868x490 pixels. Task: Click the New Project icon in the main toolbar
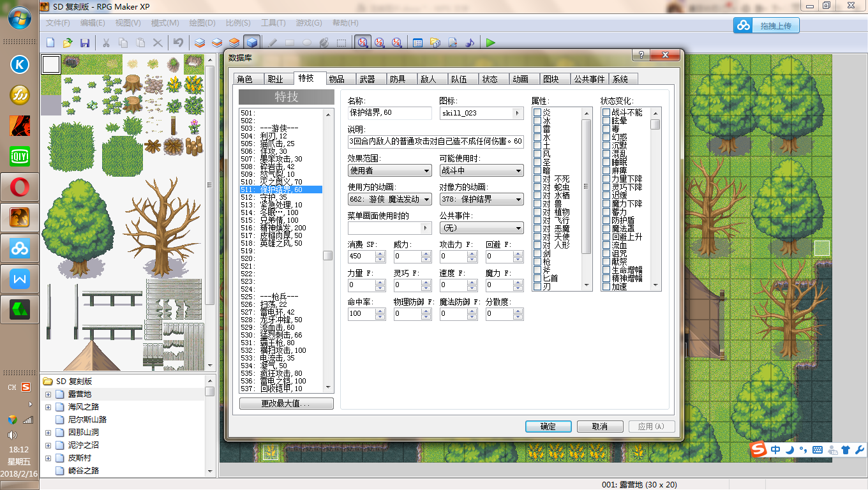51,43
